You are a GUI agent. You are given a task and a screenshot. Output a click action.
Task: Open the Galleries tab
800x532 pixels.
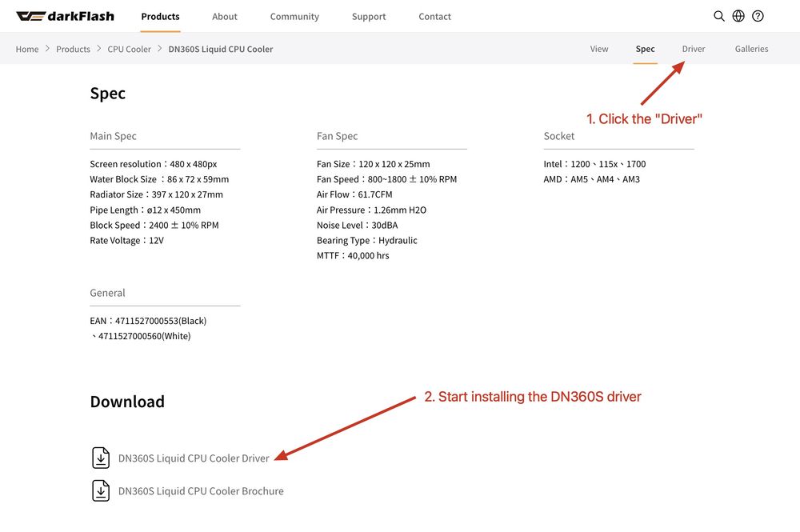tap(751, 49)
